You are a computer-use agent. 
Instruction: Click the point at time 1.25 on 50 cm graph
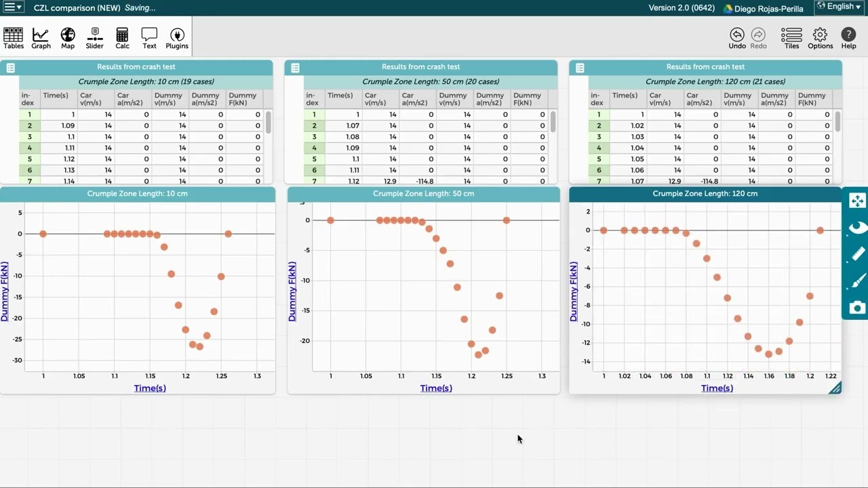[507, 220]
